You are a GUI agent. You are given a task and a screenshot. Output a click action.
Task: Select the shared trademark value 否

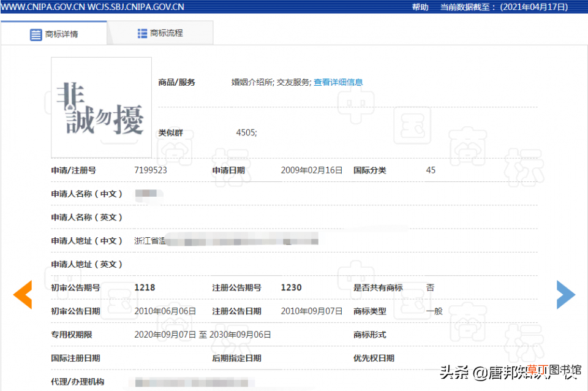(430, 287)
